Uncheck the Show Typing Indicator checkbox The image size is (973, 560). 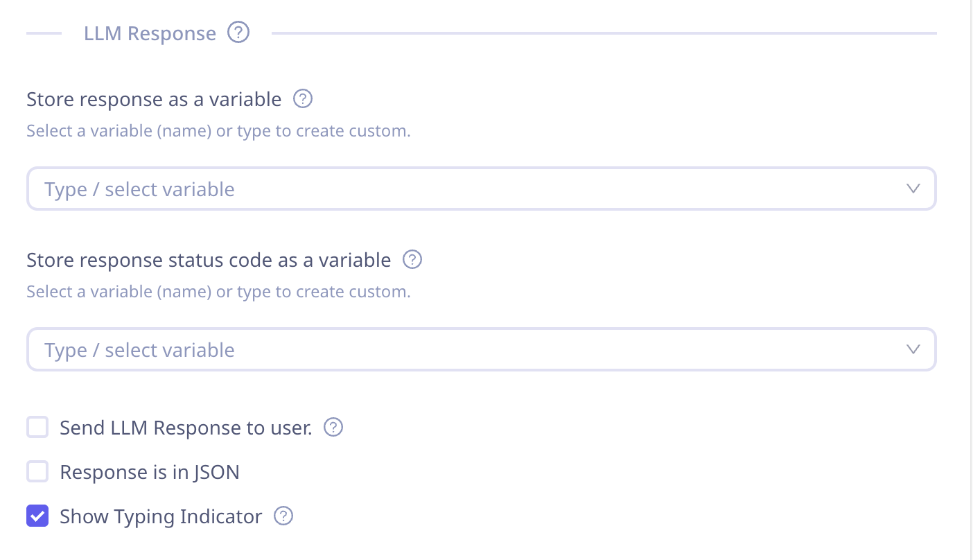click(37, 516)
